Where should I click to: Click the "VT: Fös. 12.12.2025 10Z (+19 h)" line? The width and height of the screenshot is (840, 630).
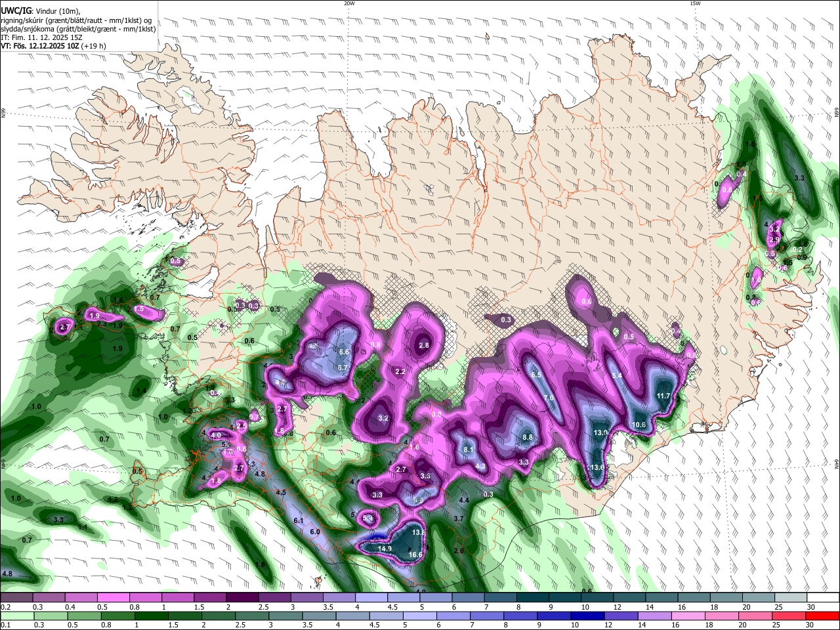53,47
